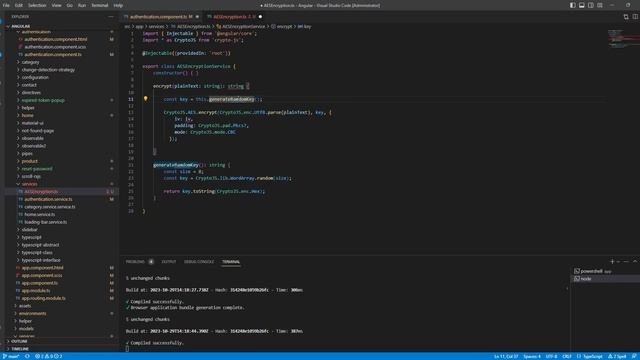Open the Edit menu

(19, 5)
